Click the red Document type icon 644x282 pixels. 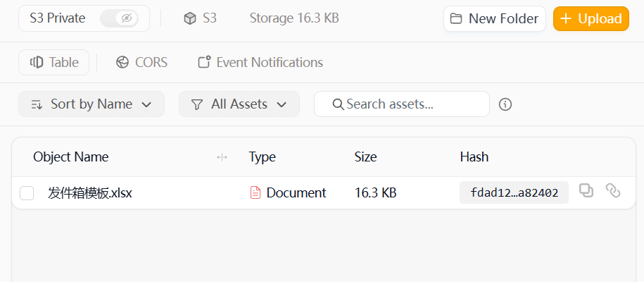(255, 192)
